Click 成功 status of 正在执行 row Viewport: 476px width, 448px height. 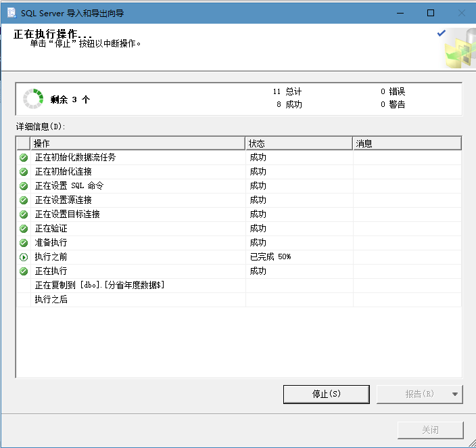coord(258,271)
